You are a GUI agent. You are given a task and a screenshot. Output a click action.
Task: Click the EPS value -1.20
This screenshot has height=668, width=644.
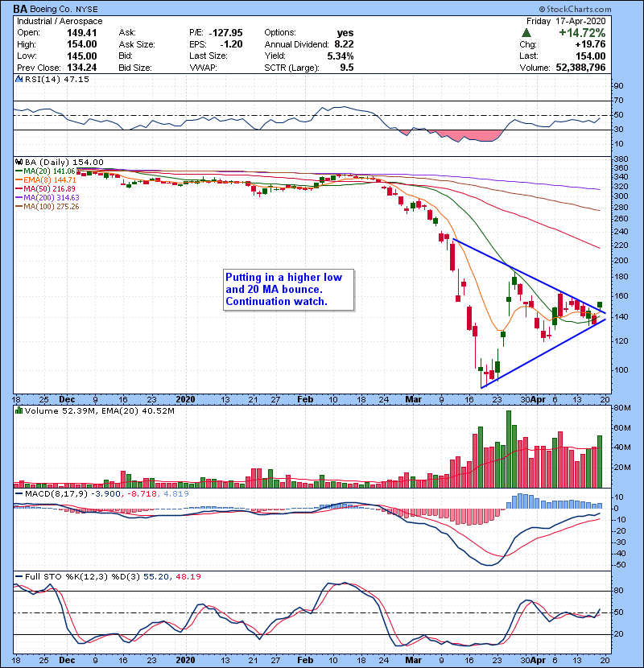tap(231, 44)
